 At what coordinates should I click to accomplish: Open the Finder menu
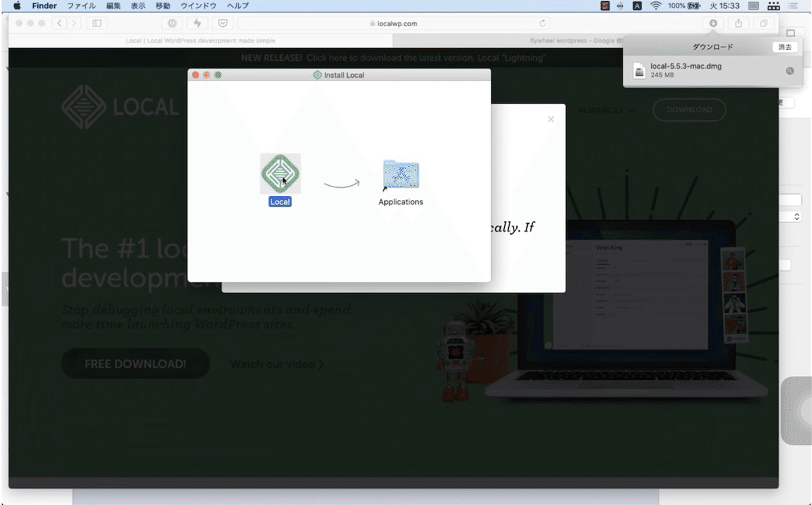pos(45,5)
